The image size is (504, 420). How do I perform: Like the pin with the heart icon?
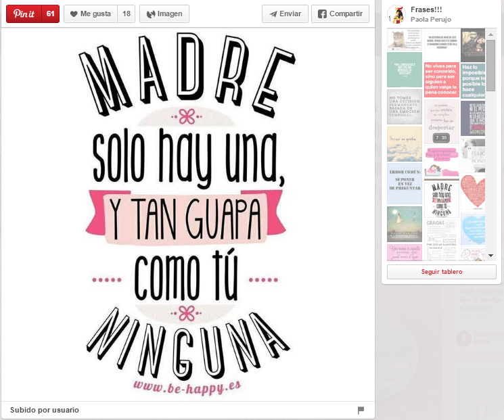[90, 14]
